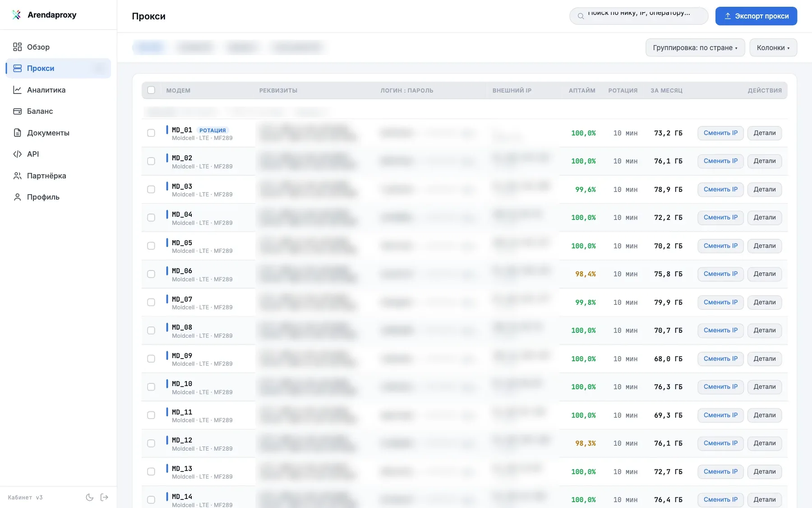
Task: Click the 98,4% uptime of MD_06
Action: coord(586,274)
